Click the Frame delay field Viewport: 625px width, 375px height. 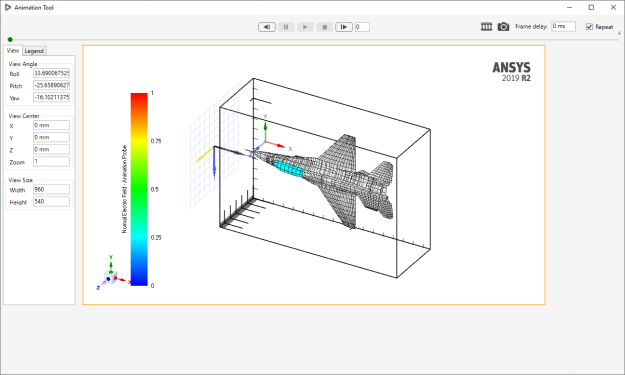pyautogui.click(x=563, y=26)
